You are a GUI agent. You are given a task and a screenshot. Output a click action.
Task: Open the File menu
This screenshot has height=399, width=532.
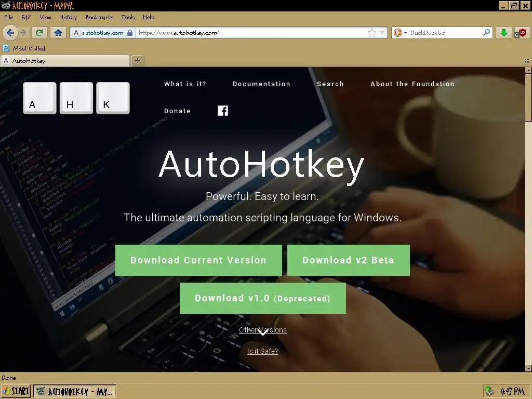point(8,17)
